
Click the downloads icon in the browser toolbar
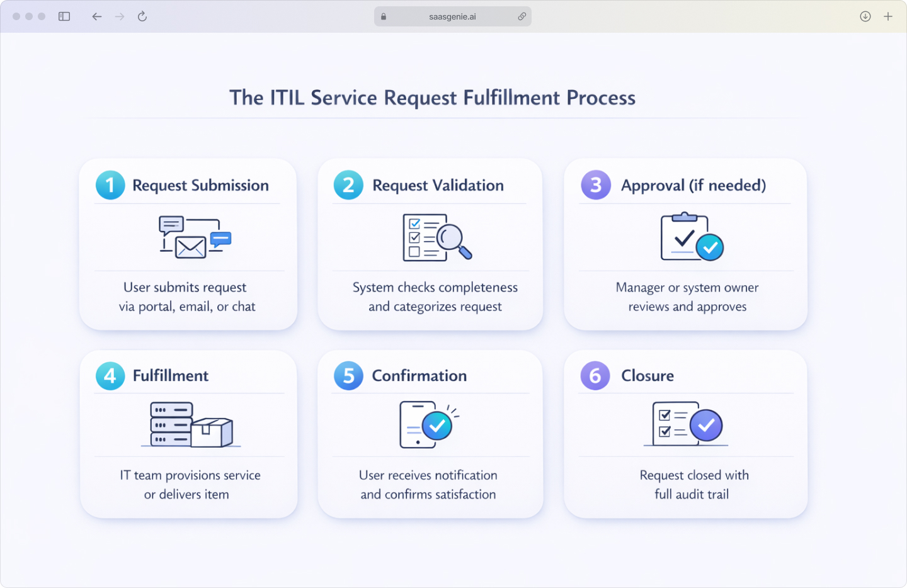(x=865, y=16)
